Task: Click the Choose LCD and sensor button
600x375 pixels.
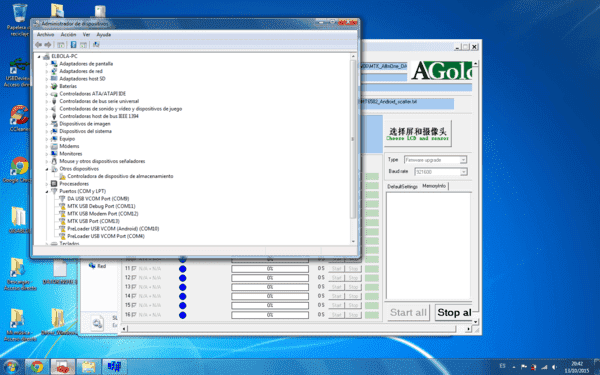Action: coord(418,133)
